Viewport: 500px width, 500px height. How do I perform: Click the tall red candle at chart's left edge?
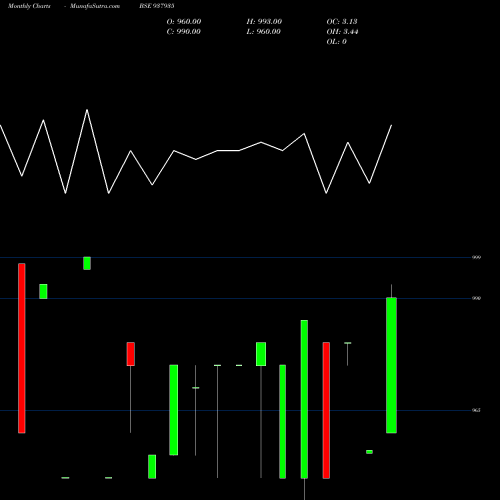22,348
